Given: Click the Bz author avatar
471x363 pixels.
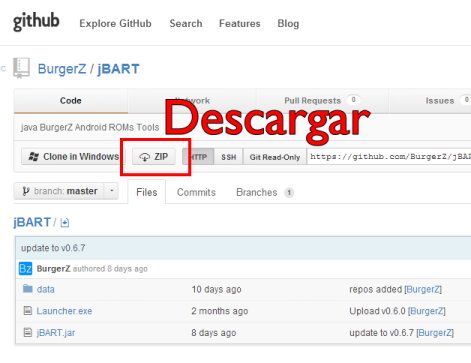Looking at the screenshot, I should click(x=25, y=268).
